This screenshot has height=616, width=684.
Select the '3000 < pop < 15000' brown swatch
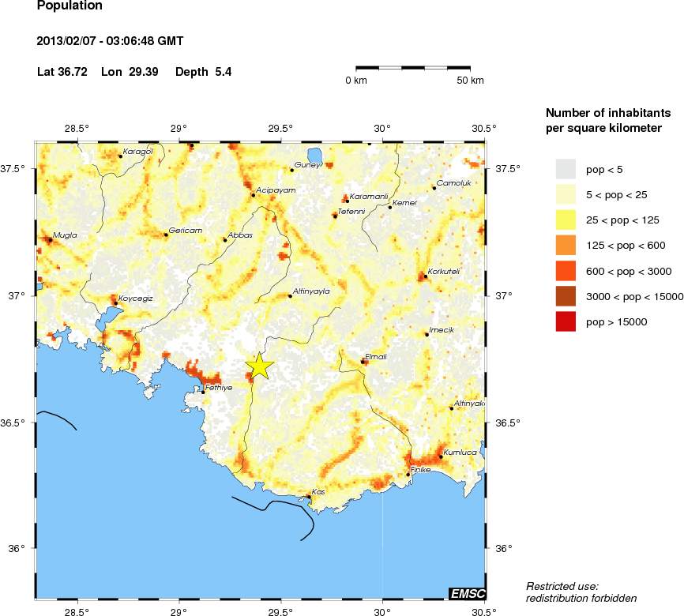[566, 296]
